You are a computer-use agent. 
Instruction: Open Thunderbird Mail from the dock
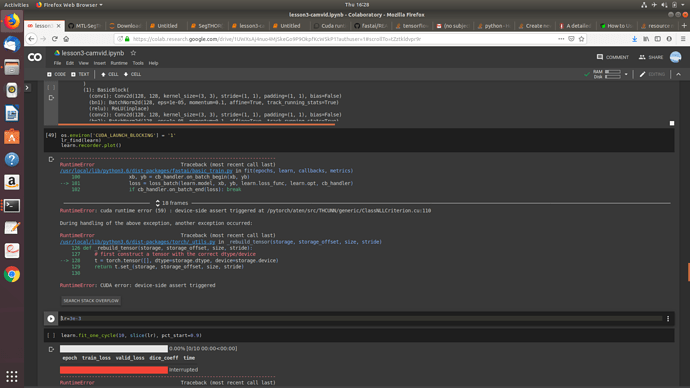pos(12,44)
